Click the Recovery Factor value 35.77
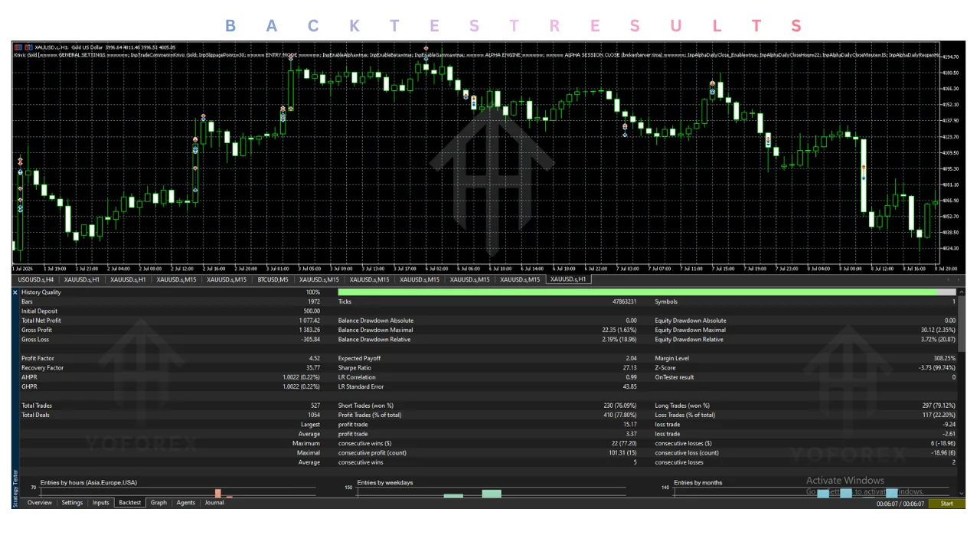 pyautogui.click(x=313, y=368)
